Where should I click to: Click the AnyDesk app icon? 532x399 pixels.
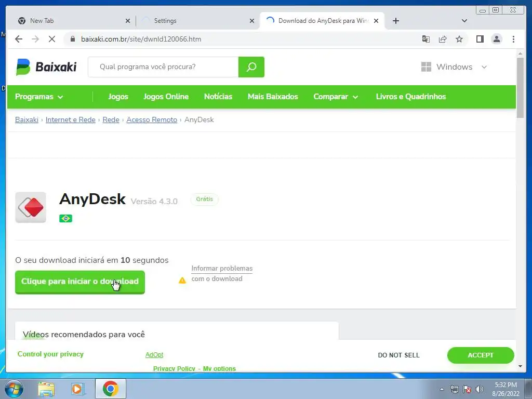(31, 207)
